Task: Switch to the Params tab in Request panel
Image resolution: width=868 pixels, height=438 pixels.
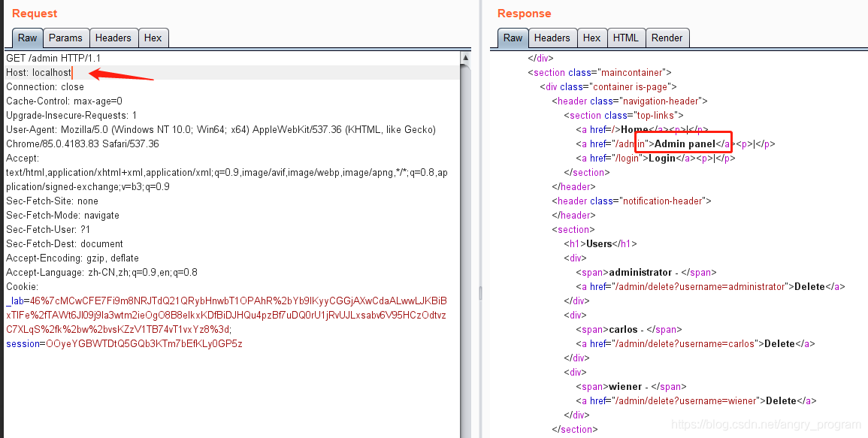Action: pos(66,38)
